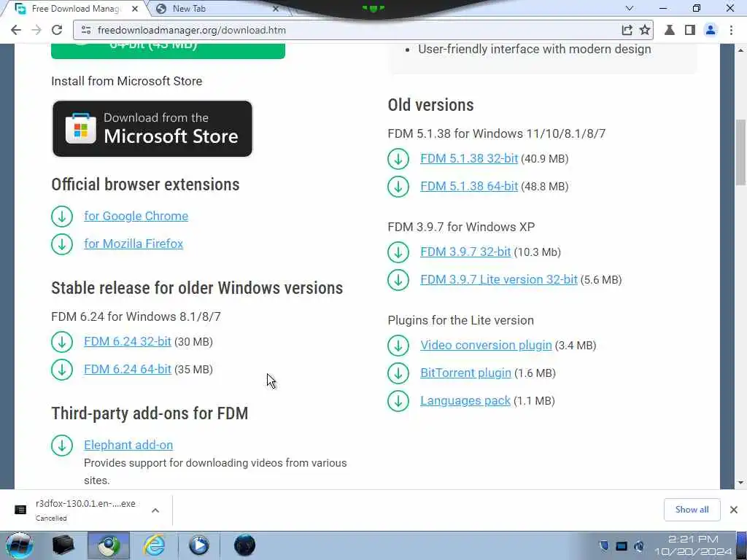Screen dimensions: 747x560
Task: Click download icon beside FDM 6.24 64-bit
Action: 62,370
